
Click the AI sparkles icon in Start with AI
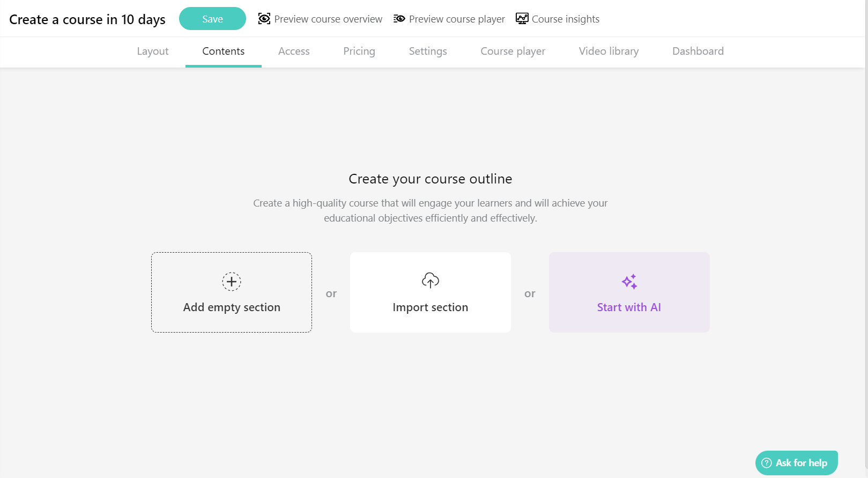click(629, 281)
